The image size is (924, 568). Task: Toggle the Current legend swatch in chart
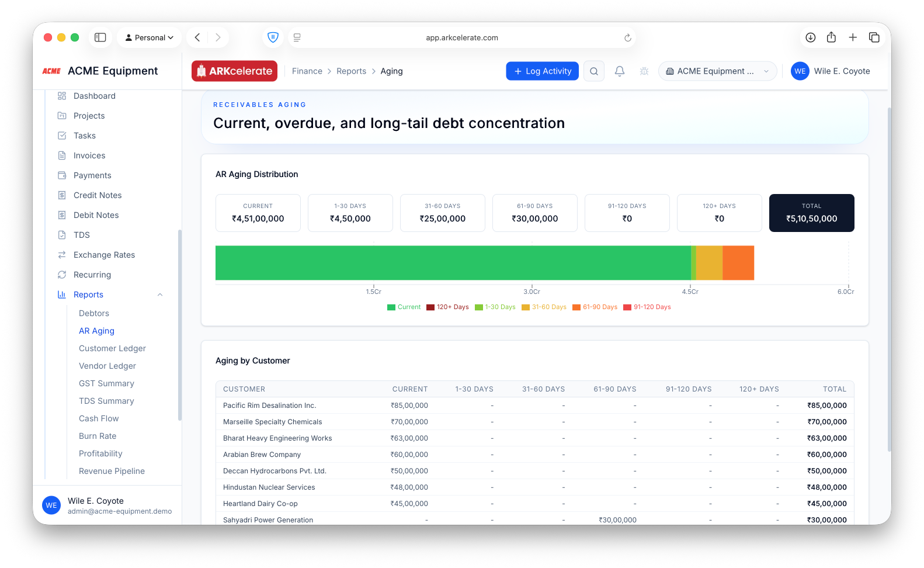tap(391, 307)
